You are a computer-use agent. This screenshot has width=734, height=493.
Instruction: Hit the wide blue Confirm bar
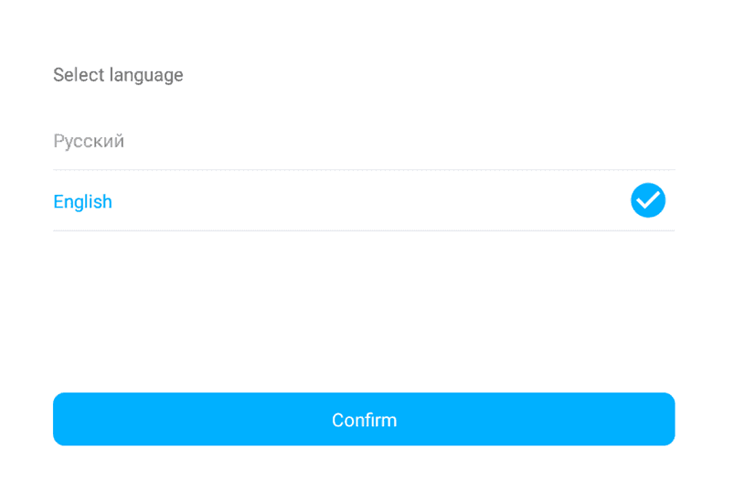click(364, 420)
